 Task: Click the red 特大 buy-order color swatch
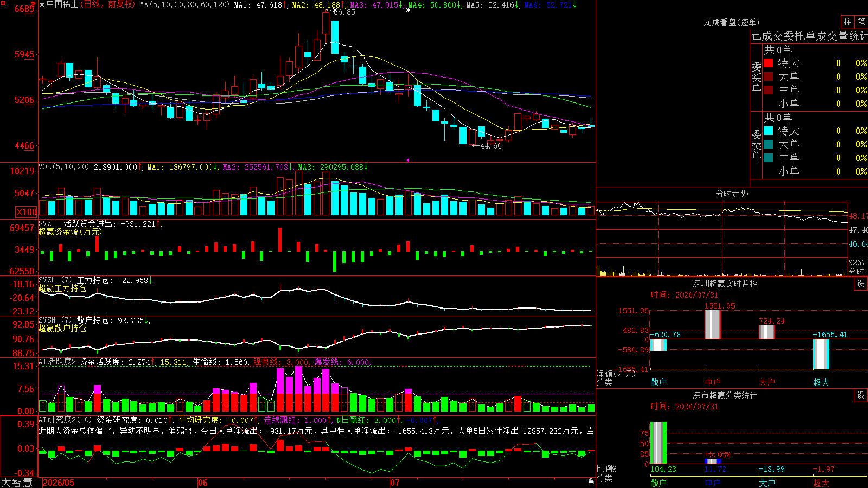(768, 63)
